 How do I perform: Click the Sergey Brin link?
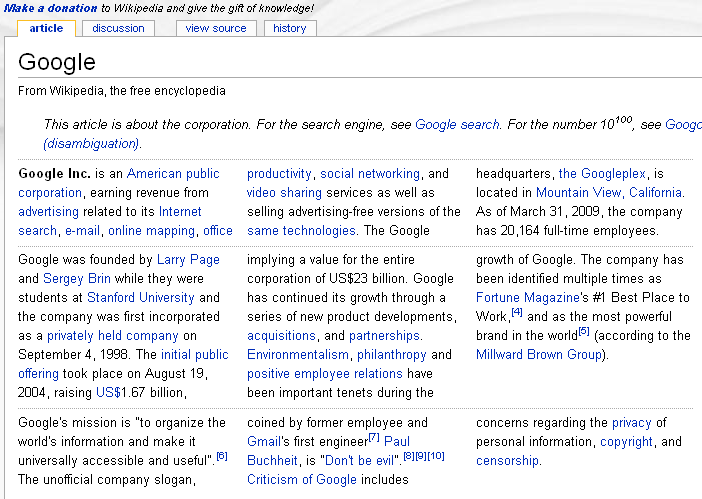[77, 279]
